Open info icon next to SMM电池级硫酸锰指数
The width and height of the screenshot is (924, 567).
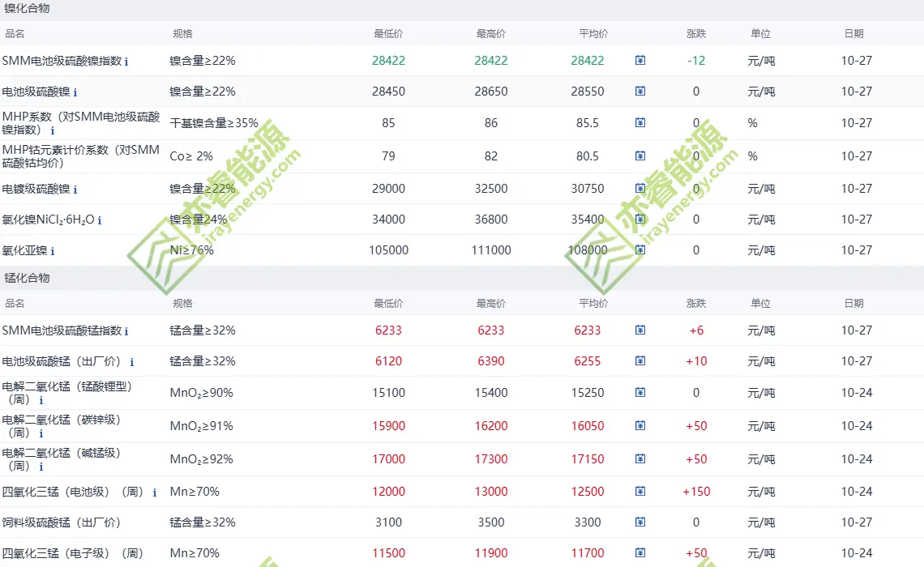coord(126,331)
